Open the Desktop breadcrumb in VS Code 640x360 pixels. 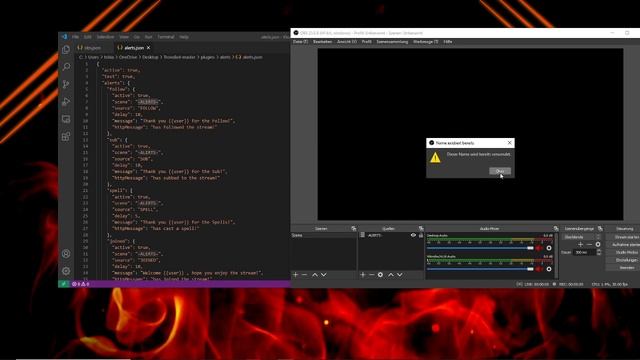[x=150, y=57]
